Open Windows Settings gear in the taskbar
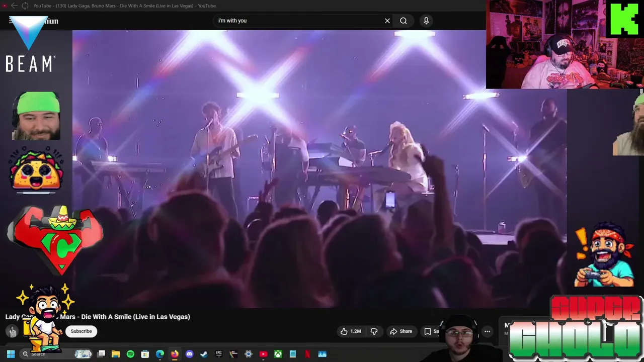 pos(249,354)
